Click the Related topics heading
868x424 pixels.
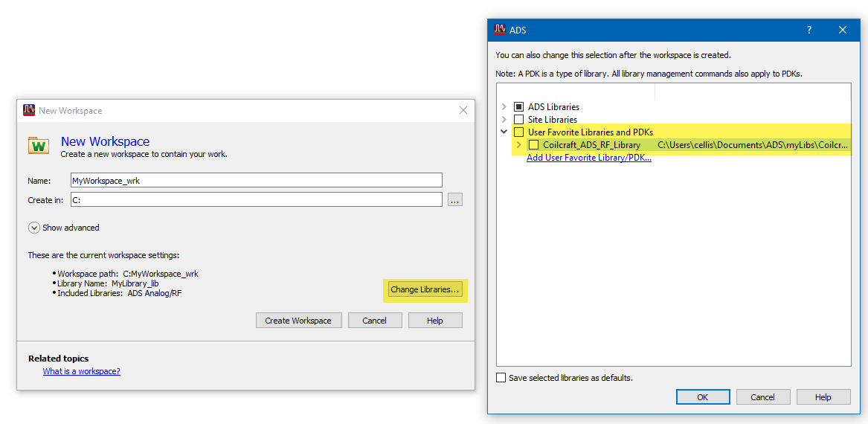point(58,358)
